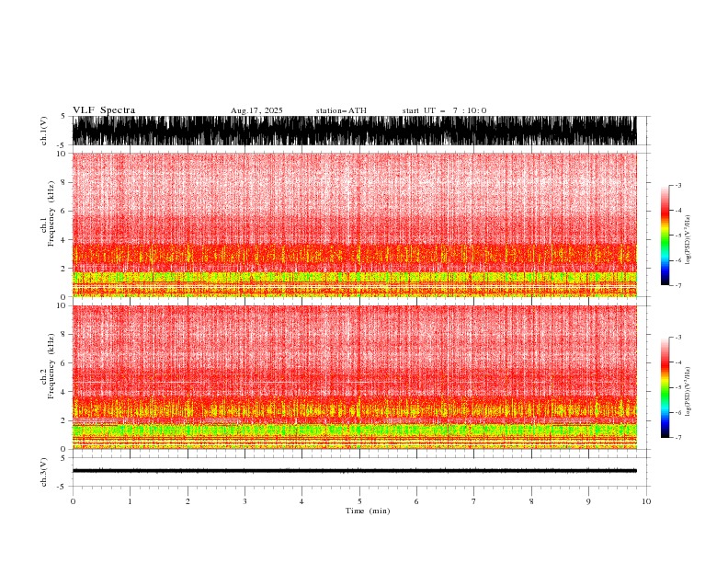The height and width of the screenshot is (563, 728).
Task: Click ch.2 frequency tick label "4"
Action: [x=63, y=392]
